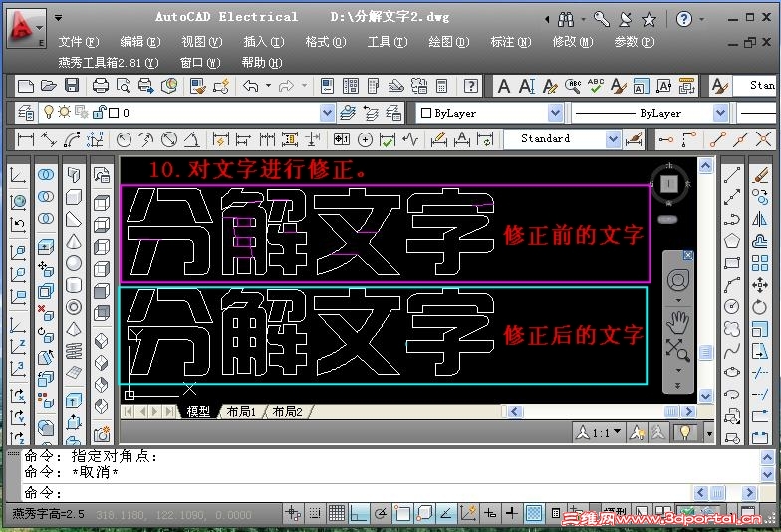Select the Diameter dimension tool
This screenshot has height=532, width=781.
coord(169,139)
